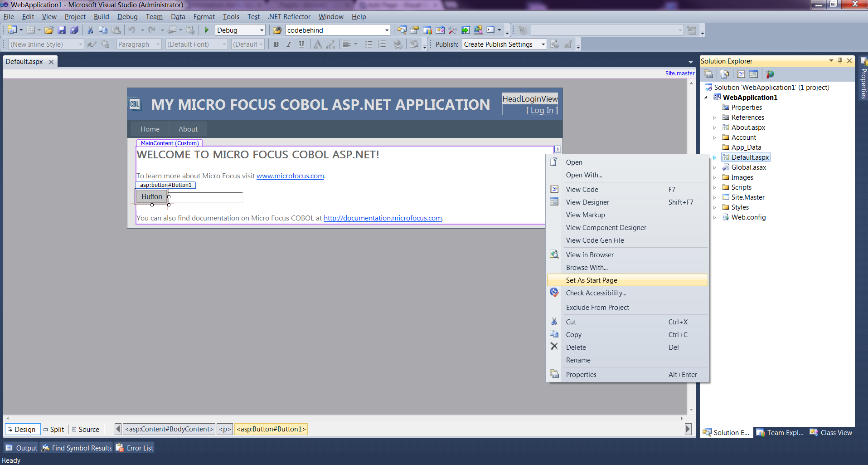Viewport: 868px width, 465px height.
Task: Click the Undo arrow icon
Action: click(x=131, y=30)
